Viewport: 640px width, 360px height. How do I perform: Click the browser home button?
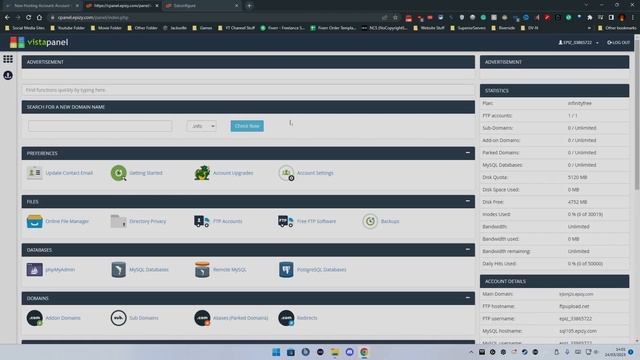pyautogui.click(x=39, y=18)
